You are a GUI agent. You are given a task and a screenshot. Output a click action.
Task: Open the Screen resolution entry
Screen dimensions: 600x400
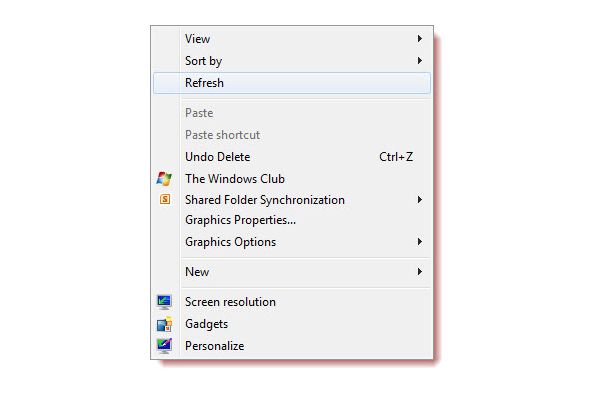[292, 302]
